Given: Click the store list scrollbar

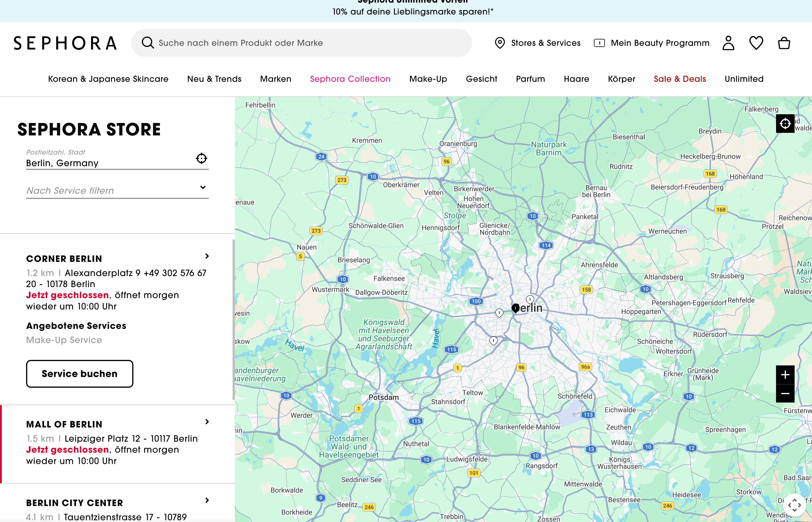Looking at the screenshot, I should click(x=233, y=320).
